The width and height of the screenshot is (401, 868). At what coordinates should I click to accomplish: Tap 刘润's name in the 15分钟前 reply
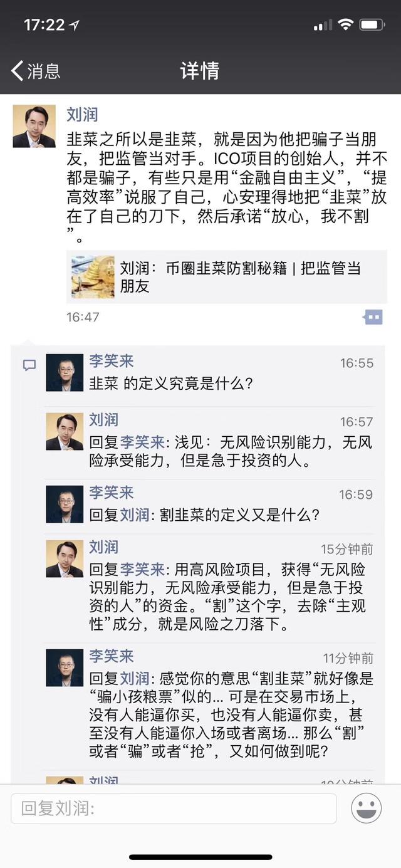(103, 547)
